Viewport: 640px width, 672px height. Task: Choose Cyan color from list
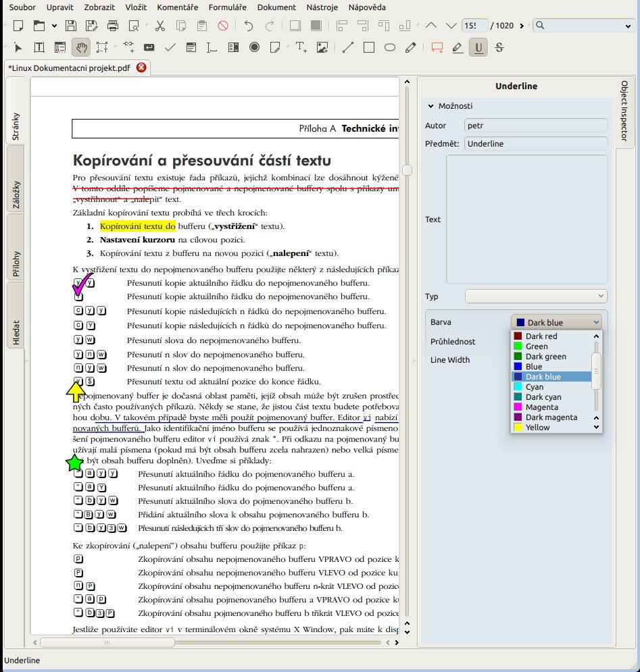552,386
